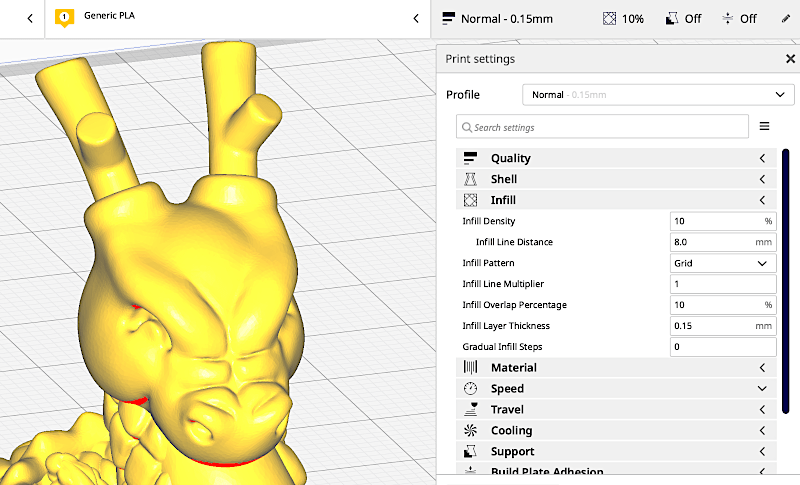Click the Travel section header label
Image resolution: width=800 pixels, height=485 pixels.
pyautogui.click(x=507, y=410)
